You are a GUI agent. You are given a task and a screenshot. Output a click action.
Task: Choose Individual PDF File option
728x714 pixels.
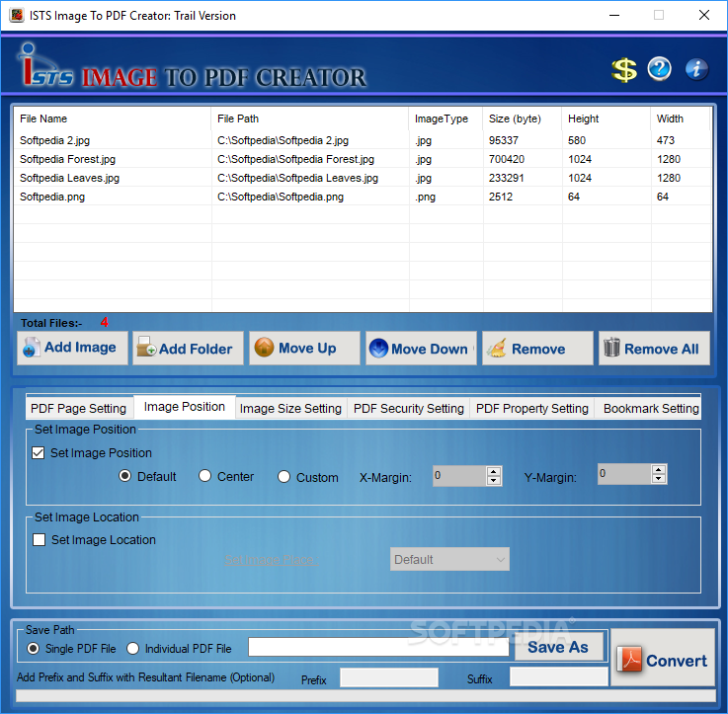click(132, 648)
